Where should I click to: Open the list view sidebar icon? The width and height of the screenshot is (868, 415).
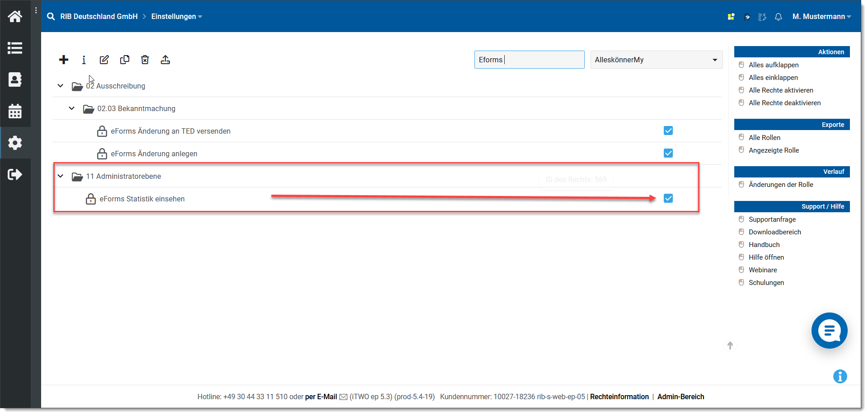pos(15,48)
